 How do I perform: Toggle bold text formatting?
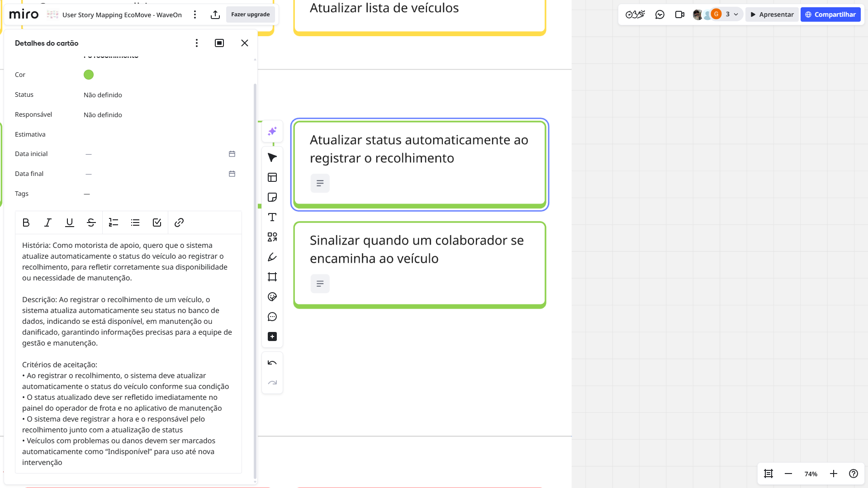point(26,223)
